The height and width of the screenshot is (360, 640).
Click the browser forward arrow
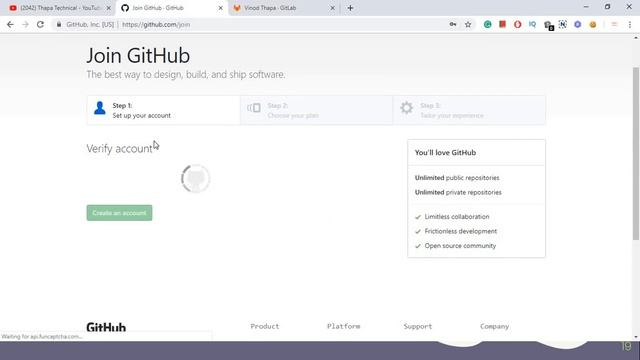coord(25,24)
